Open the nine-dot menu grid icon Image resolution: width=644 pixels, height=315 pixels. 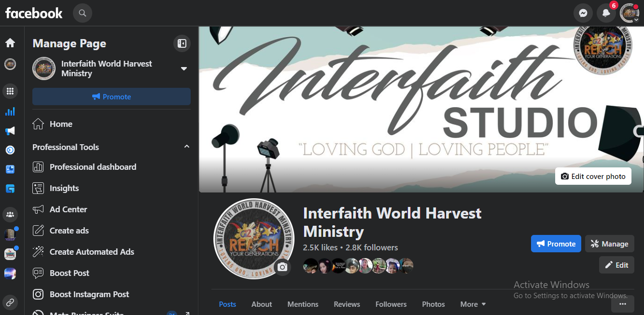[x=10, y=91]
